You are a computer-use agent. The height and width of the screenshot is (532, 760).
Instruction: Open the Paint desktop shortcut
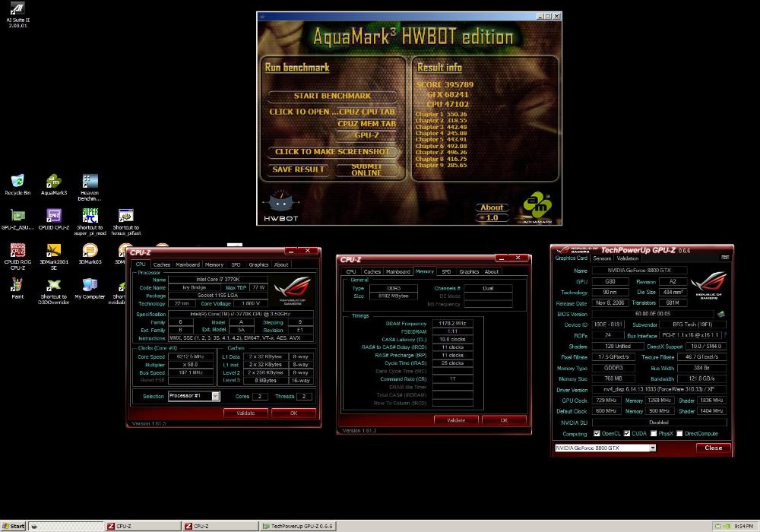point(17,288)
